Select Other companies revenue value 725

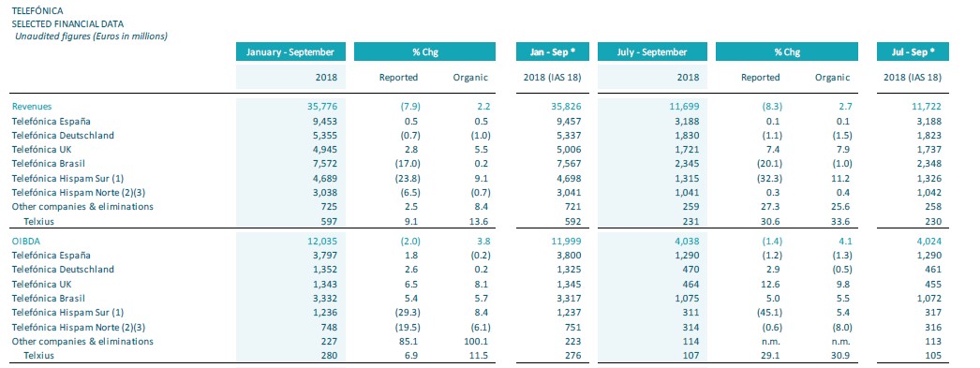point(330,206)
